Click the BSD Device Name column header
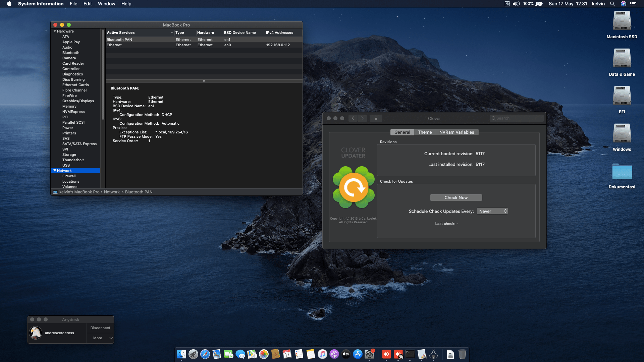Image resolution: width=644 pixels, height=362 pixels. coord(244,33)
